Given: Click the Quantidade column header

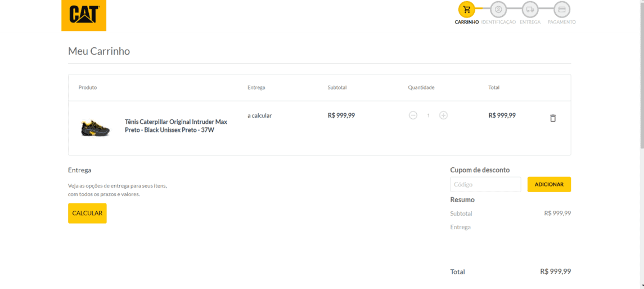Looking at the screenshot, I should tap(421, 87).
